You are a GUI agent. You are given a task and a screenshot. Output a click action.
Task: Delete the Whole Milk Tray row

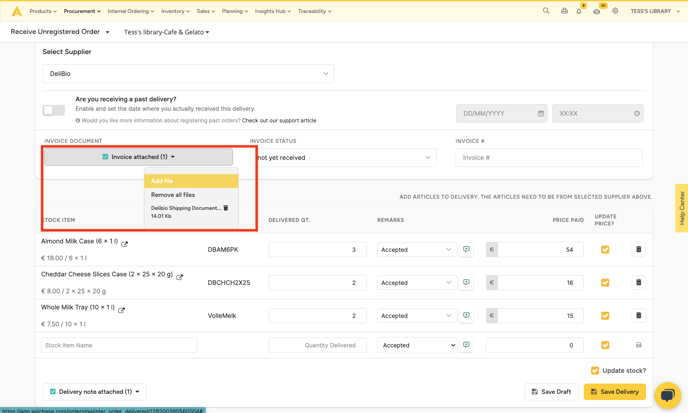(x=638, y=315)
